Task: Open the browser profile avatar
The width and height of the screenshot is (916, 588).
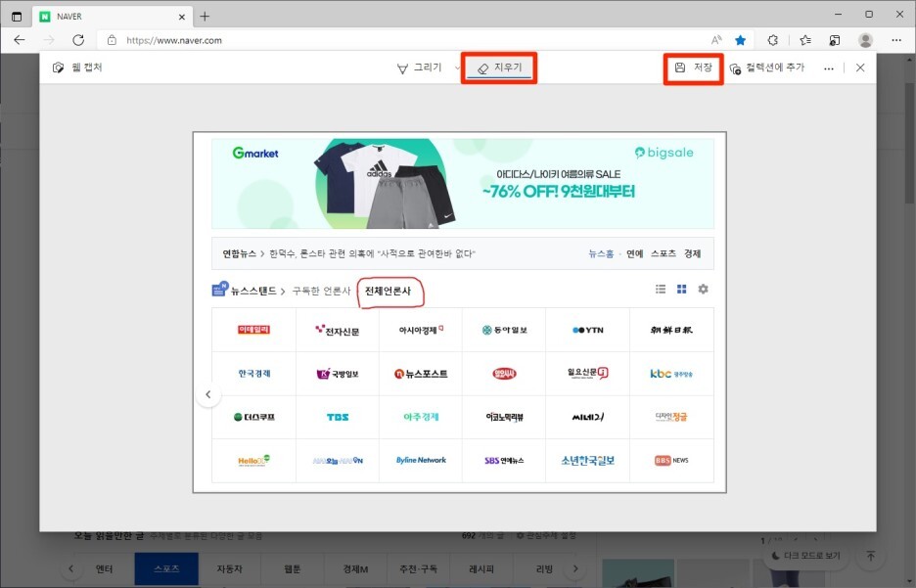Action: [x=866, y=40]
